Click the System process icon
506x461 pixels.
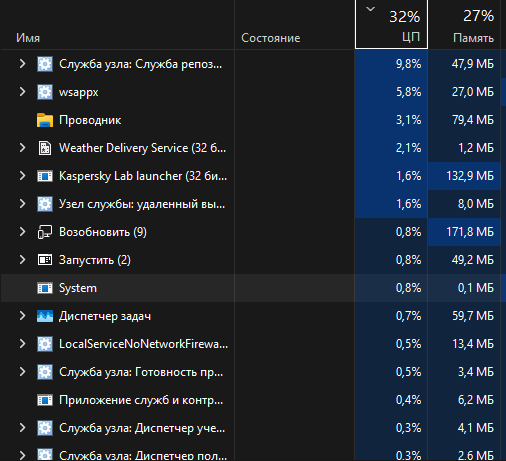[x=45, y=288]
